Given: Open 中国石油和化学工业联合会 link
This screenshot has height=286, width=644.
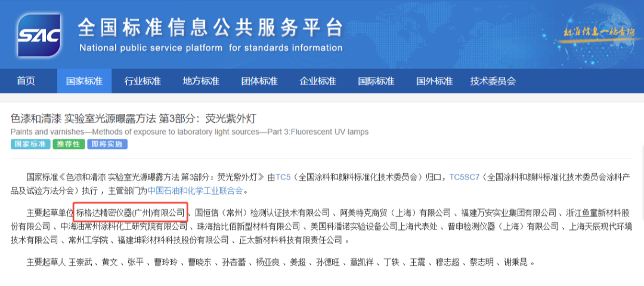Looking at the screenshot, I should pyautogui.click(x=196, y=191).
